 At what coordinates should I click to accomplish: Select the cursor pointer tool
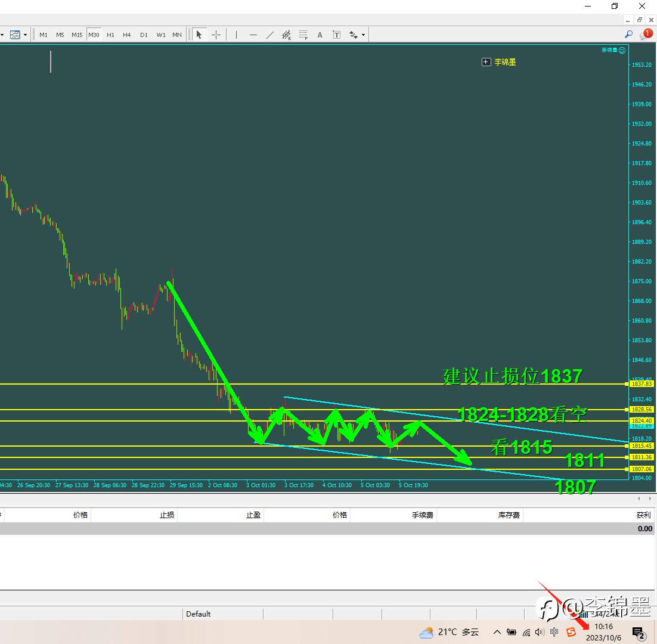coord(199,35)
